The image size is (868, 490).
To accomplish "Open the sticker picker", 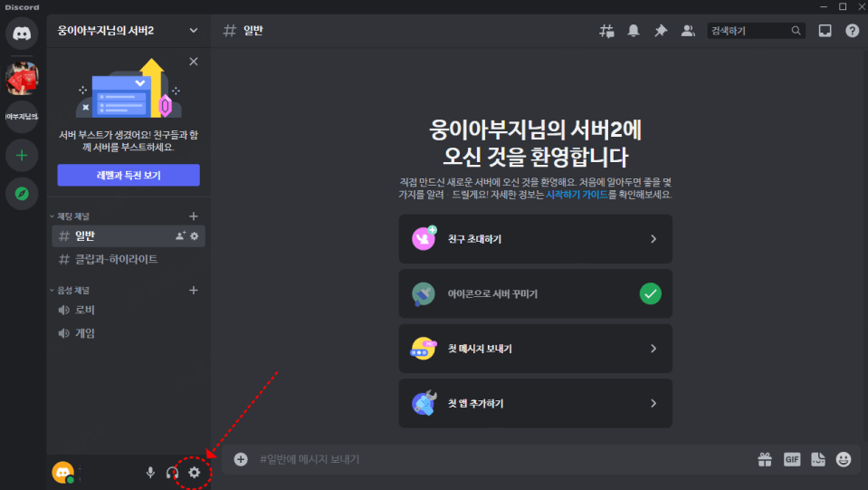I will [818, 459].
